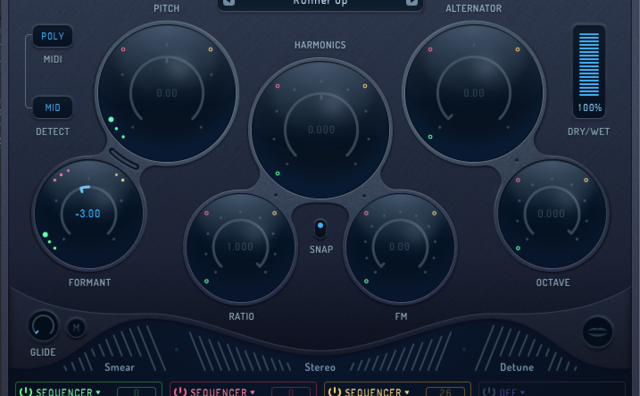This screenshot has width=640, height=396.
Task: Click the yellow modulation dot on Octave knob
Action: (x=586, y=180)
